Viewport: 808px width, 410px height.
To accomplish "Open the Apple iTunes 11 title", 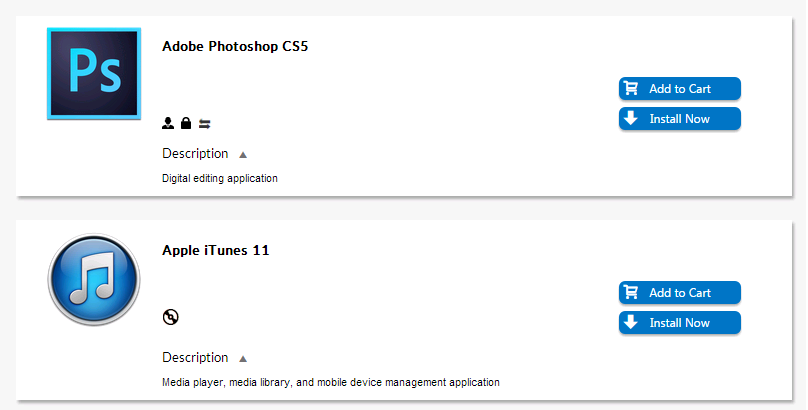I will [216, 251].
